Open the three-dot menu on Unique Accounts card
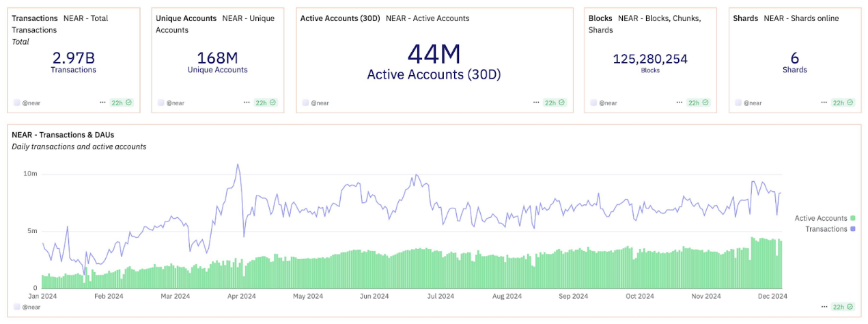The image size is (868, 324). point(247,103)
